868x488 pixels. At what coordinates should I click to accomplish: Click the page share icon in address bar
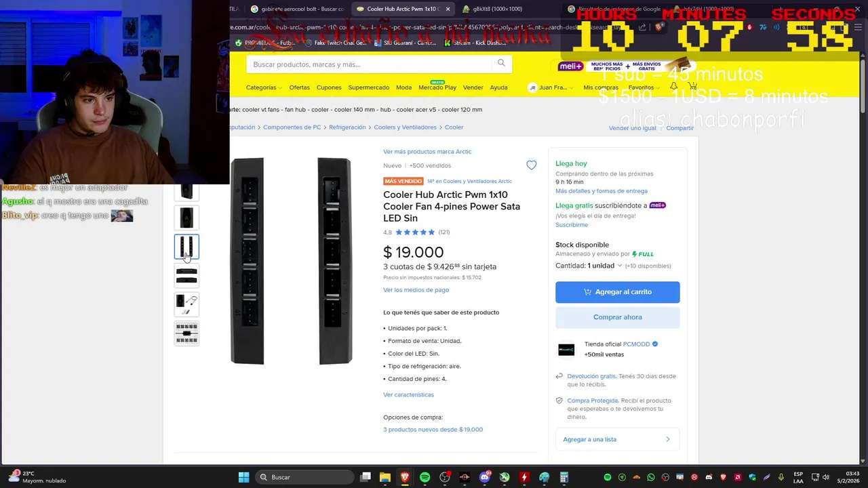tap(642, 27)
